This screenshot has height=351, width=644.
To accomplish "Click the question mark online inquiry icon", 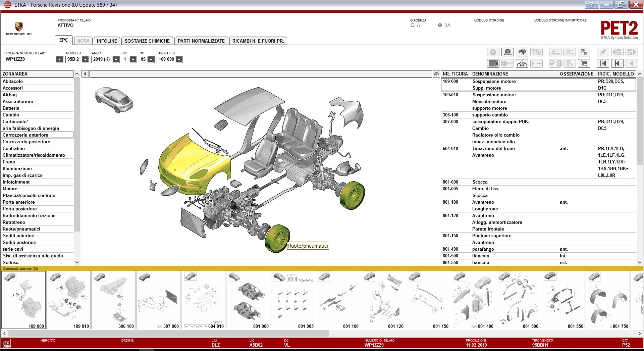I will 536,52.
